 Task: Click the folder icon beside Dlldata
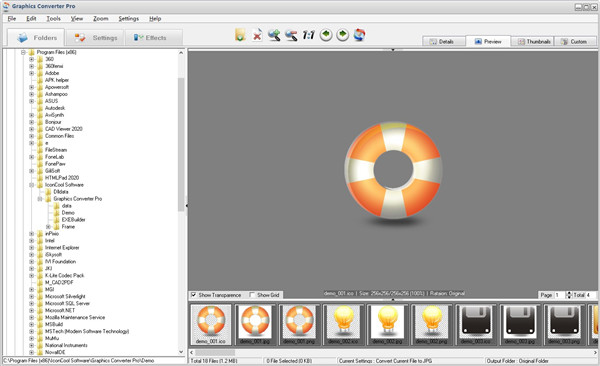48,191
